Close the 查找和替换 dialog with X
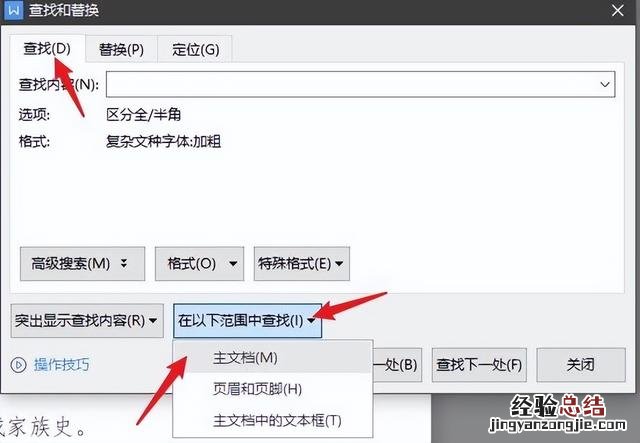Image resolution: width=640 pixels, height=443 pixels. click(x=618, y=11)
